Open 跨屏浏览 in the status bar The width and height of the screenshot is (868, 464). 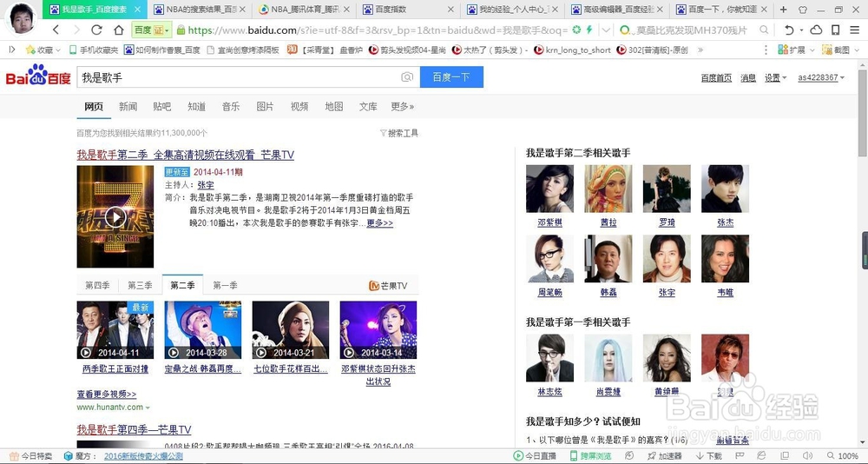coord(590,455)
